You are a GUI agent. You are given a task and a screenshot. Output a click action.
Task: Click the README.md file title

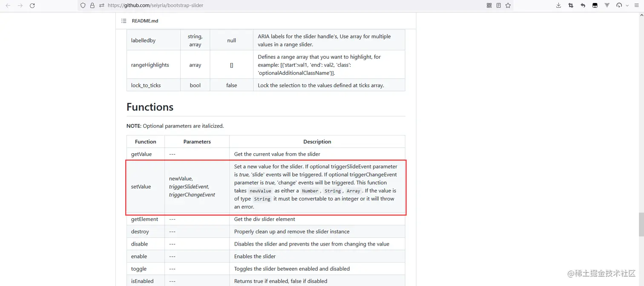[x=145, y=21]
